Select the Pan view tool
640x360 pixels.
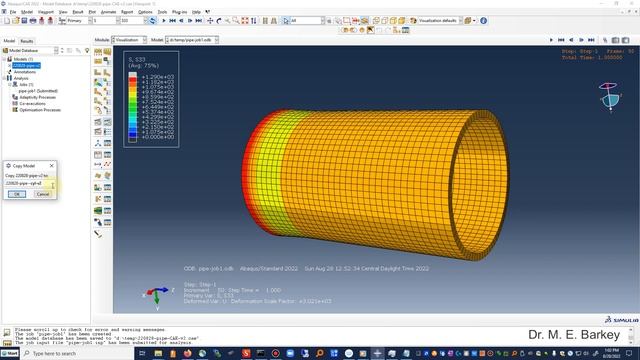pos(210,20)
